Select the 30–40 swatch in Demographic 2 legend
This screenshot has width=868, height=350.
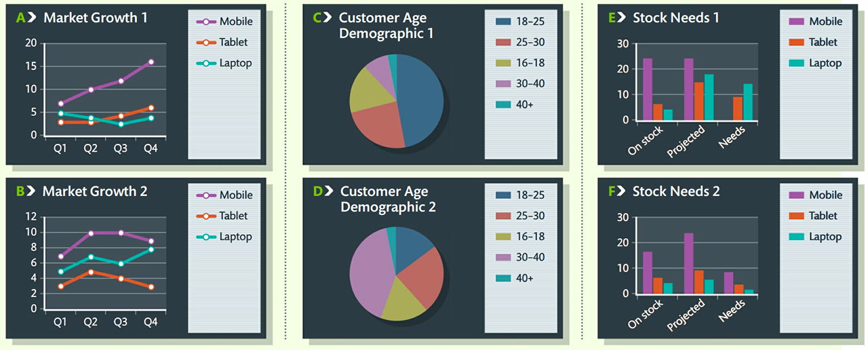pyautogui.click(x=503, y=257)
